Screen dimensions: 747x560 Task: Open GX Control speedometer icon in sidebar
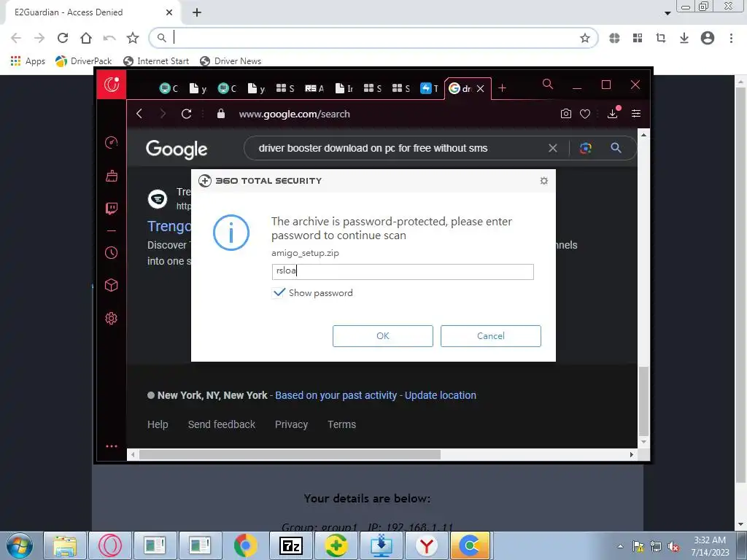tap(112, 142)
